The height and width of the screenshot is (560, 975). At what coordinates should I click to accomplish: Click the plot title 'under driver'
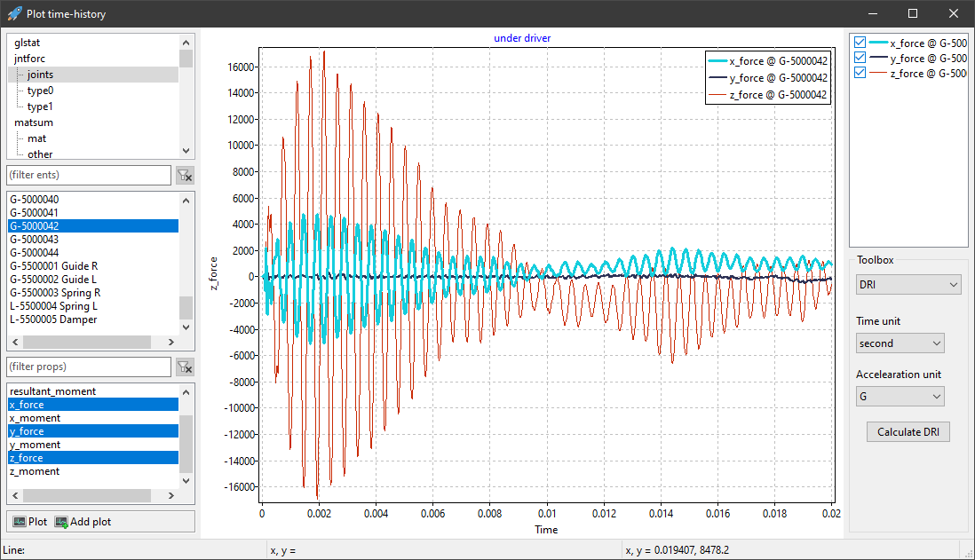pos(522,38)
